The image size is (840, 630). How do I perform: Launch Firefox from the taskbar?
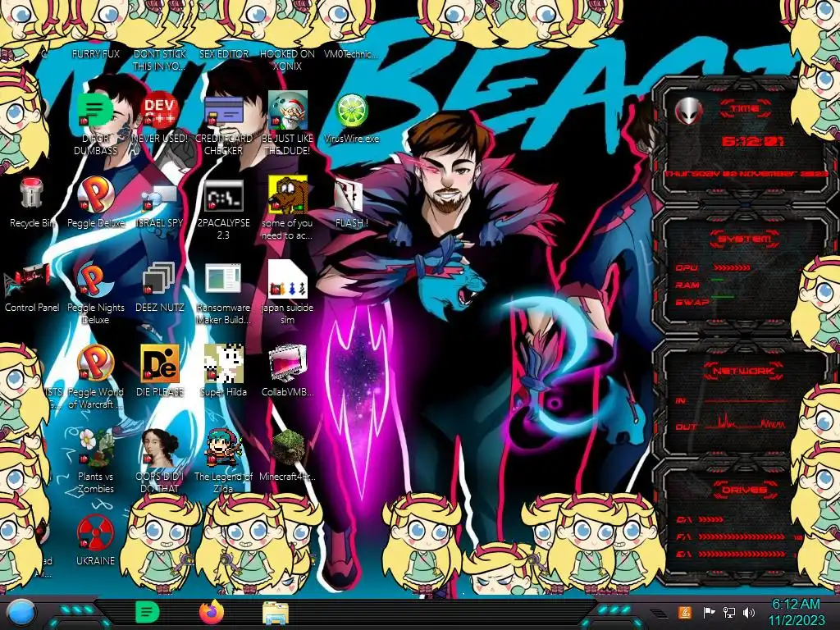212,612
